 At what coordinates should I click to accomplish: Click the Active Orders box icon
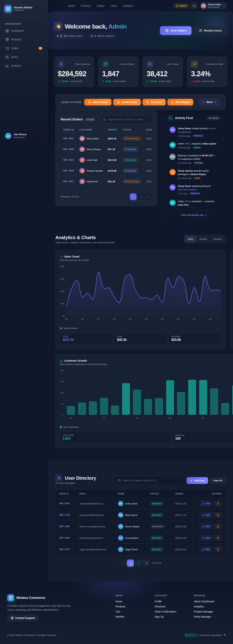[x=106, y=64]
